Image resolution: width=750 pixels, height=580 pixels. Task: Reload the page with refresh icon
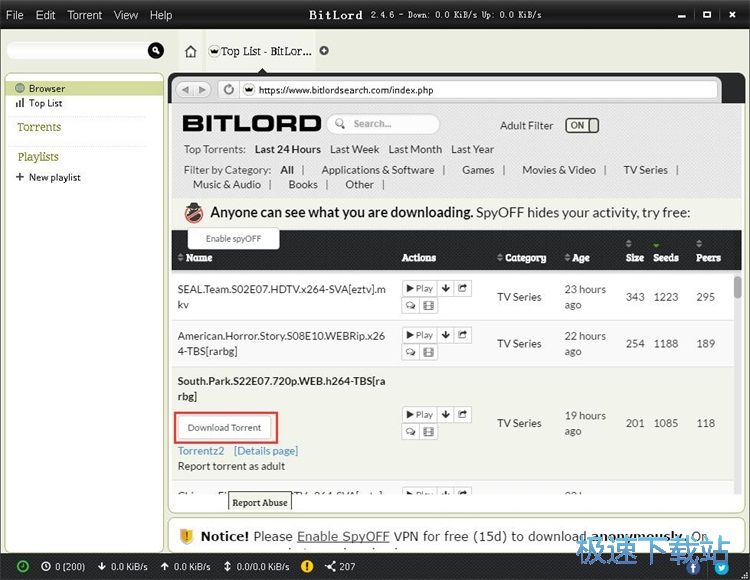229,89
